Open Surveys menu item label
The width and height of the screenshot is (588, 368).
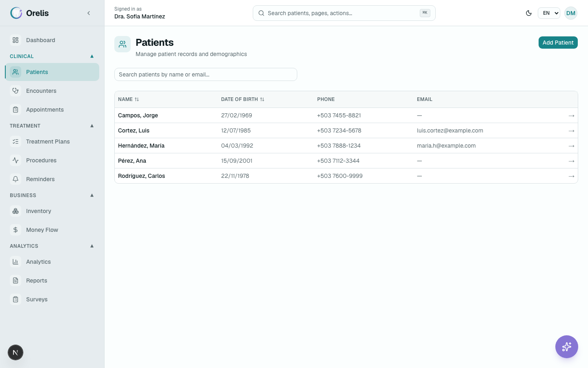(x=37, y=299)
